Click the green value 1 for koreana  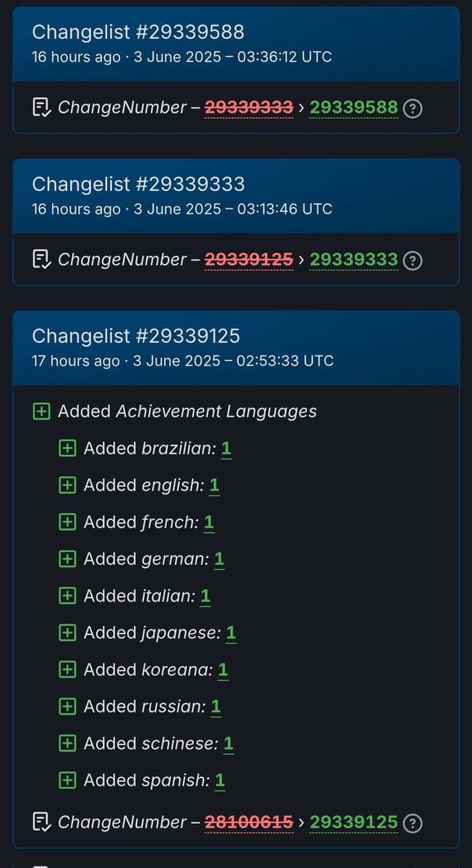click(223, 670)
